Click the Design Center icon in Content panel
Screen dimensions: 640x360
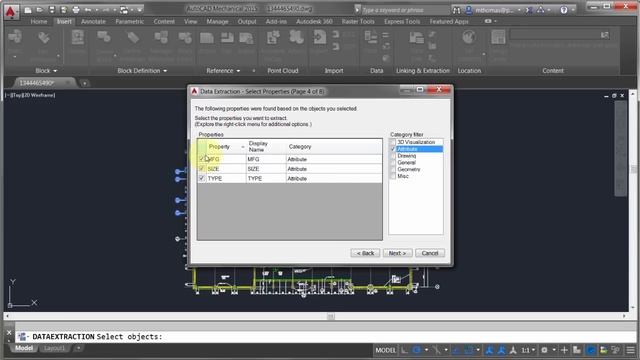498,38
